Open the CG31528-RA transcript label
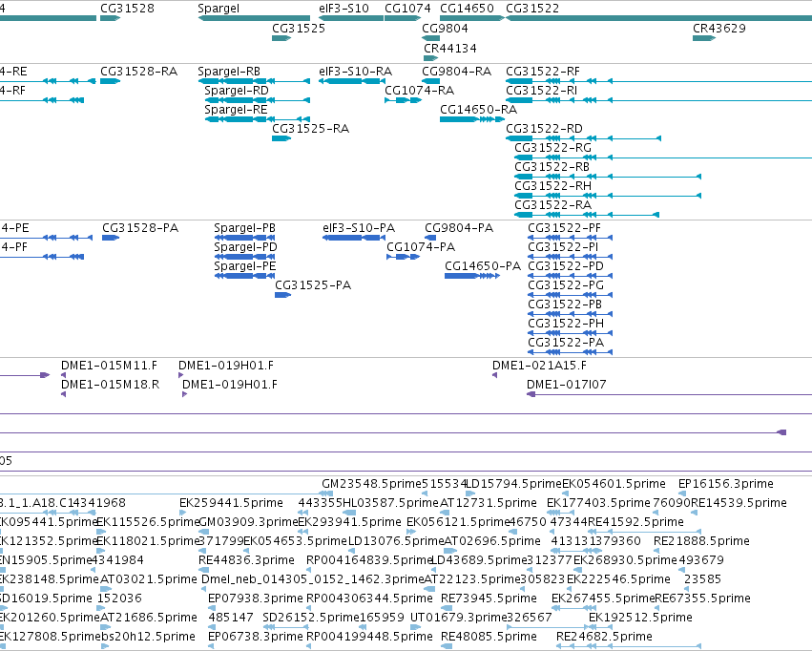Viewport: 812px width, 651px height. 138,72
